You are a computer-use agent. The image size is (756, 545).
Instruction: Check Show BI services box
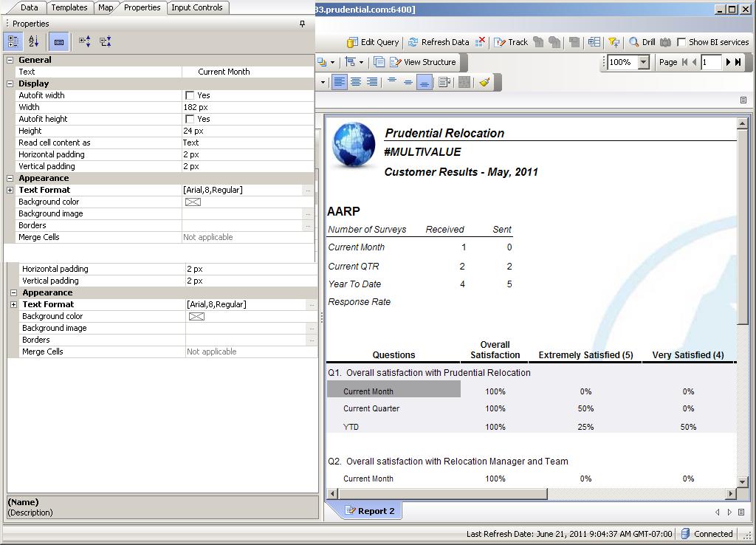(681, 42)
